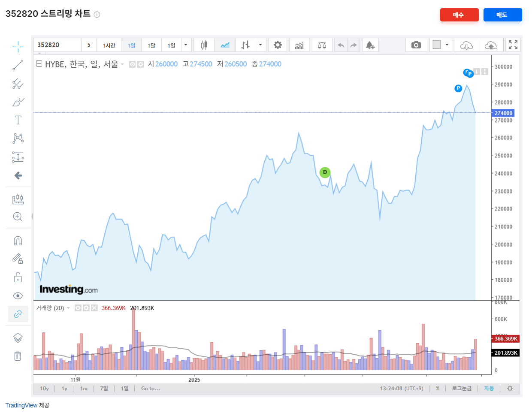Open the 거래량 (20) indicator dropdown

pos(68,308)
